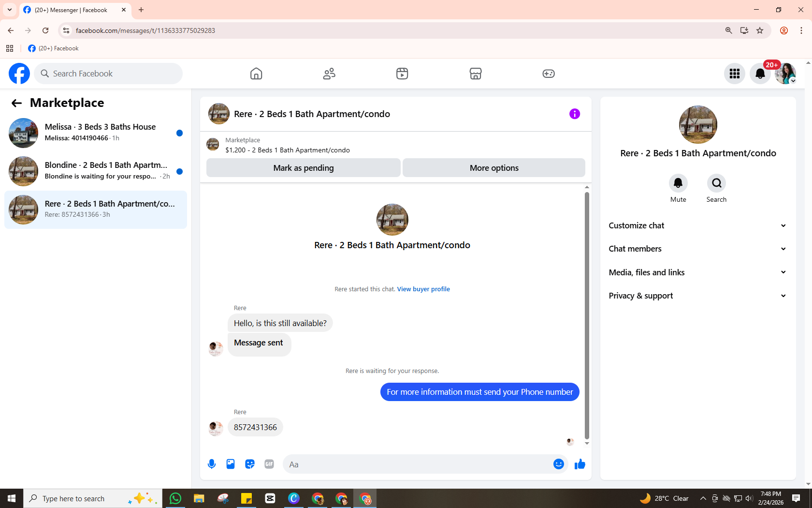Open Sticky Notes from the taskbar
This screenshot has width=812, height=508.
[246, 498]
